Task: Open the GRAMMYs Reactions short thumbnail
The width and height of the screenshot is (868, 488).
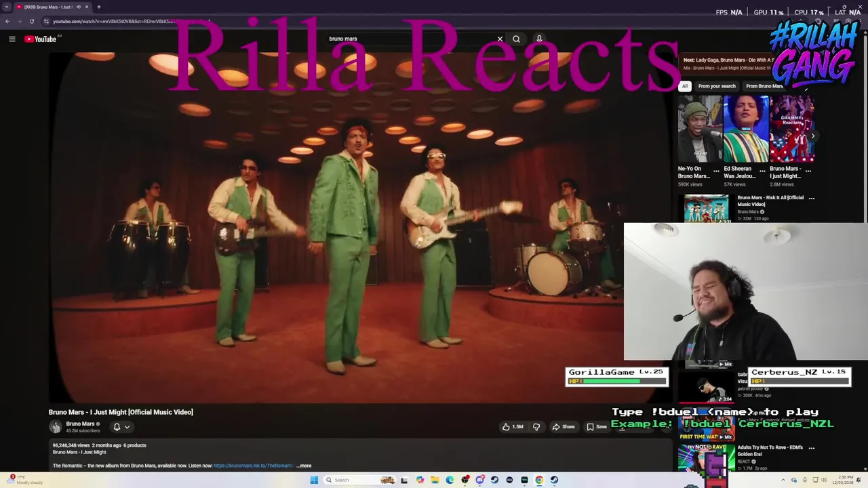Action: pyautogui.click(x=792, y=129)
